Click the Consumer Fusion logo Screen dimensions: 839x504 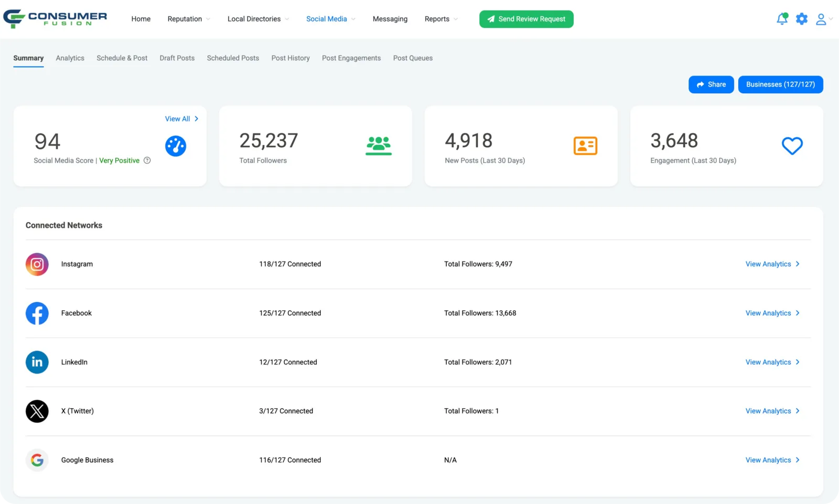(55, 19)
